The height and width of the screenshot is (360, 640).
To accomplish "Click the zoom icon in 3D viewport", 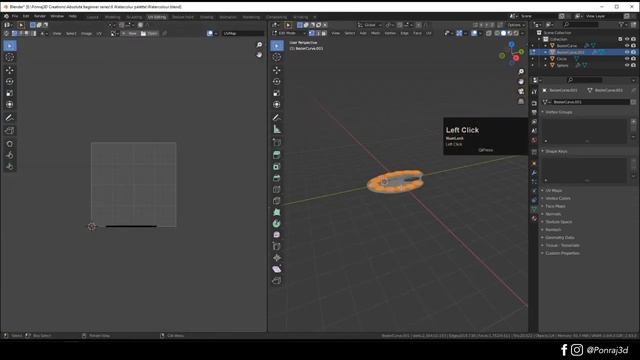I will pyautogui.click(x=521, y=72).
